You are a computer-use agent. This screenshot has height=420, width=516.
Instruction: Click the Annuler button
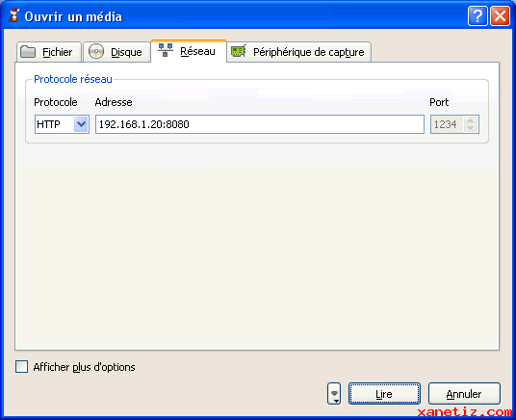tap(464, 393)
